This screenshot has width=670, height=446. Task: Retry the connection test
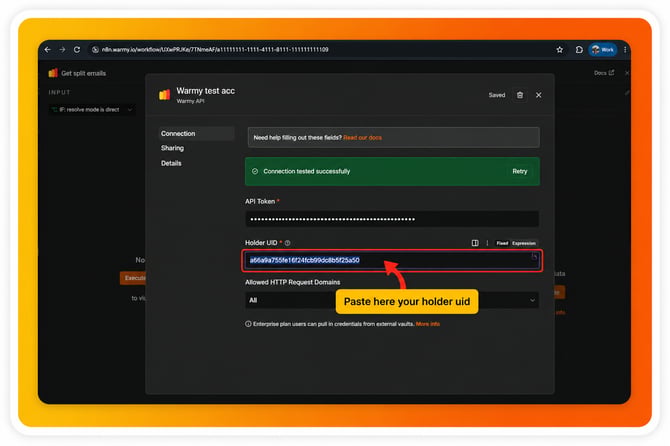pyautogui.click(x=520, y=171)
